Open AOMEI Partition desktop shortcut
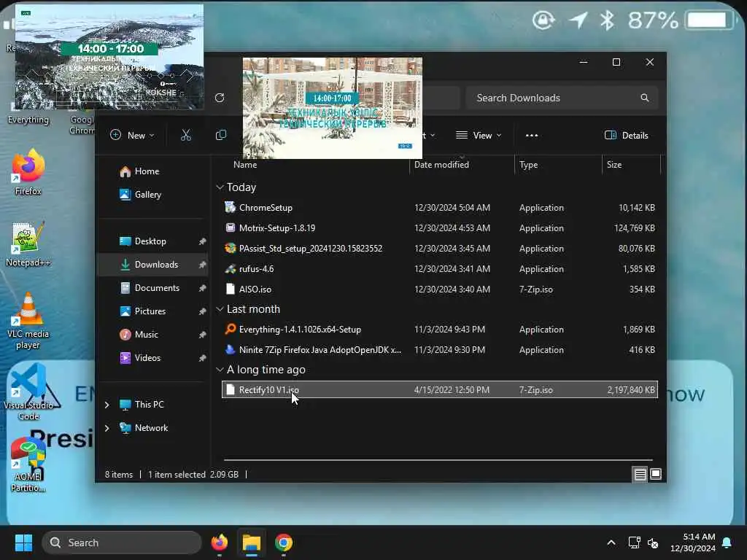 coord(28,464)
